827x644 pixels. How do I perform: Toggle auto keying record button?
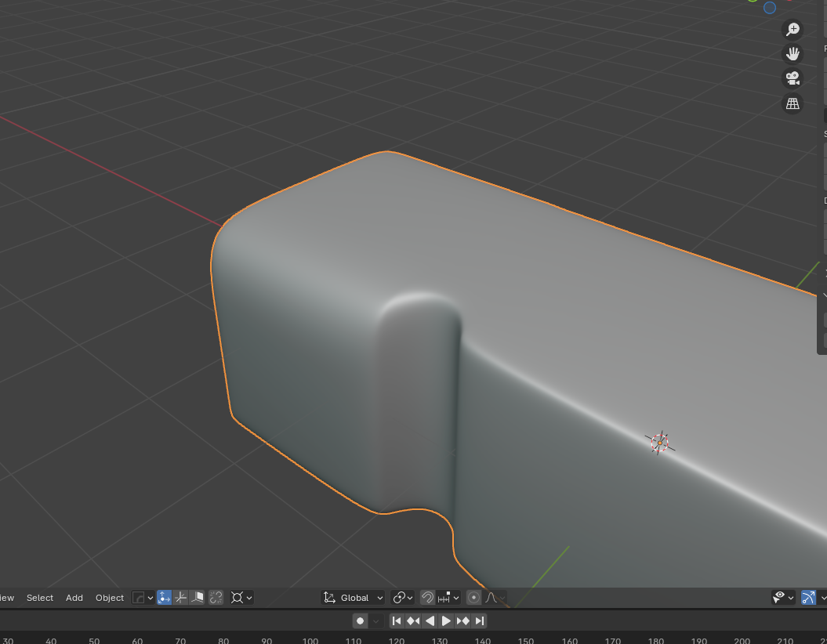click(361, 620)
